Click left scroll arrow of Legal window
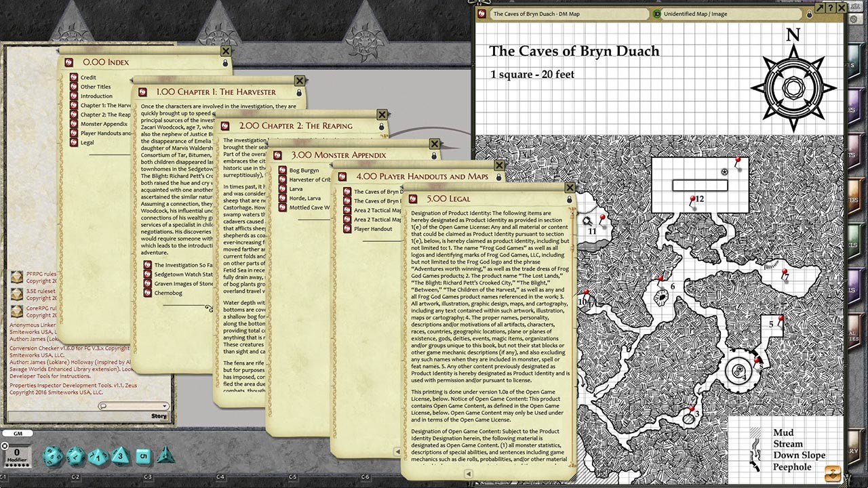The image size is (868, 488). 469,474
